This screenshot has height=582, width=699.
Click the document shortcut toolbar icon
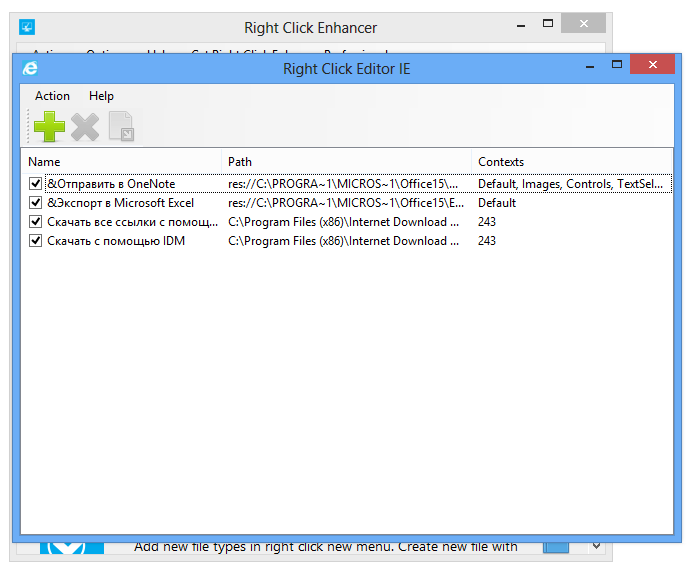pyautogui.click(x=122, y=127)
